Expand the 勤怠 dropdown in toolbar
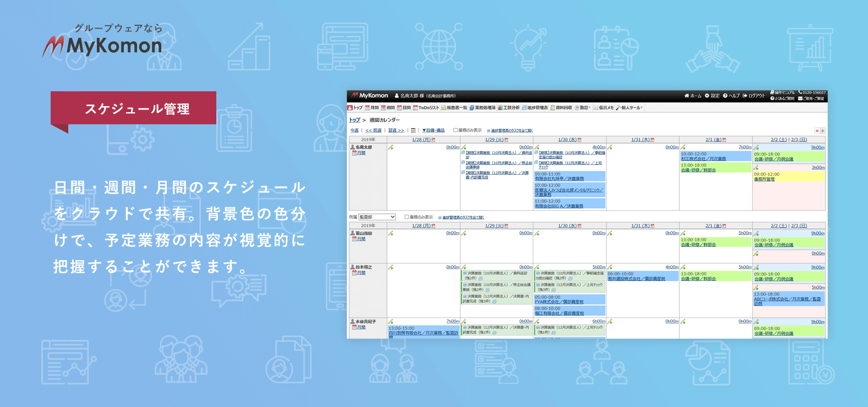Viewport: 868px width, 407px height. point(583,108)
